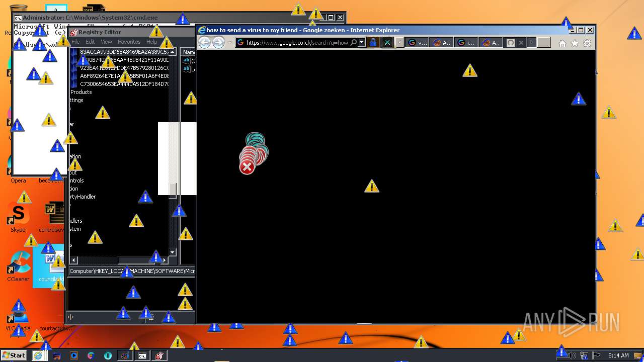Select registry key starting with A6F89264E7E1
644x362 pixels.
(x=124, y=76)
